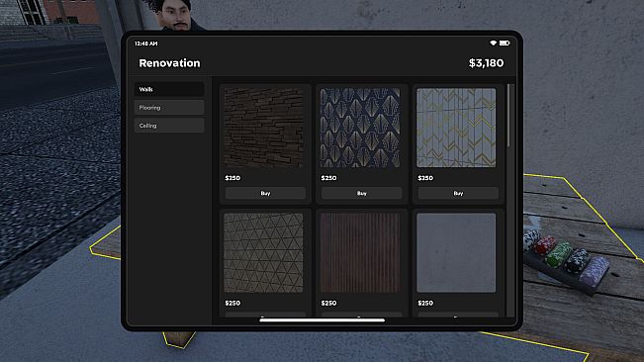
Task: Click the battery status icon
Action: pyautogui.click(x=505, y=44)
